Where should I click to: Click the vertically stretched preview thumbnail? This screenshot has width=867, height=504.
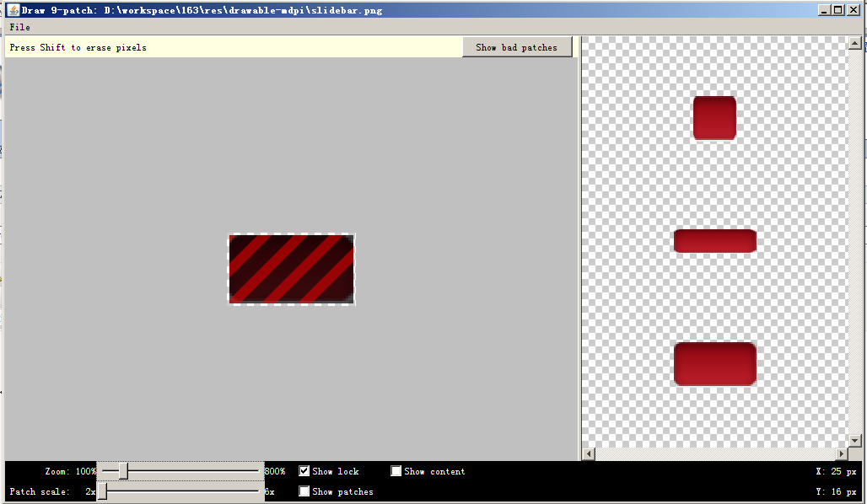coord(714,118)
